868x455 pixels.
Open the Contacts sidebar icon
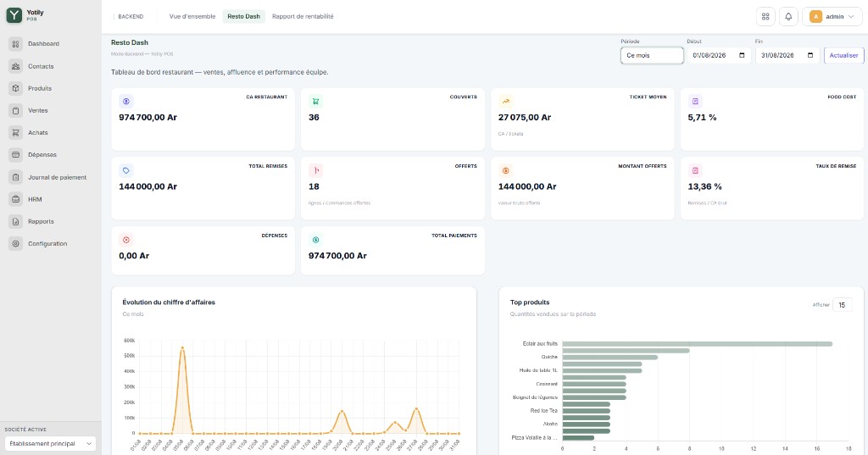tap(15, 66)
